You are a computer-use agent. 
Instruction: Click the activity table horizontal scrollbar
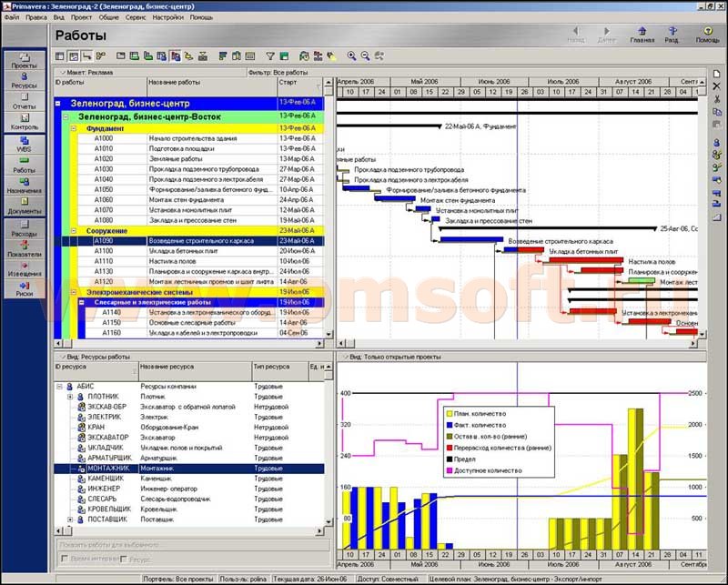(x=189, y=344)
